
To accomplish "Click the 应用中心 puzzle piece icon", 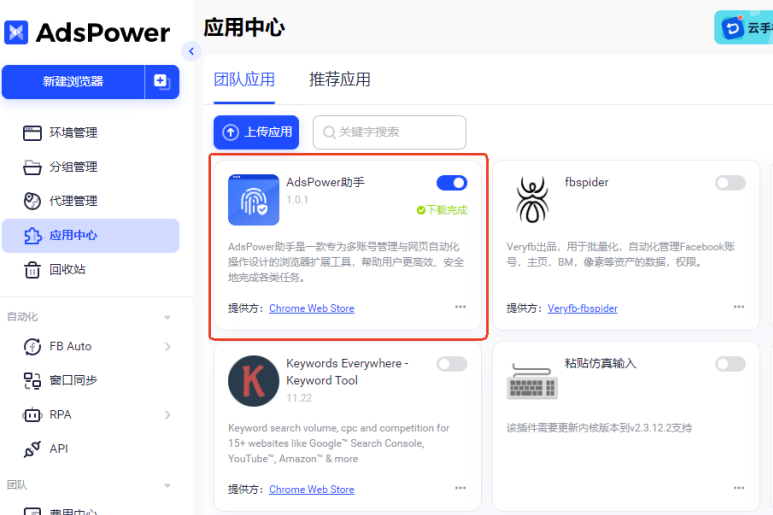I will [33, 236].
